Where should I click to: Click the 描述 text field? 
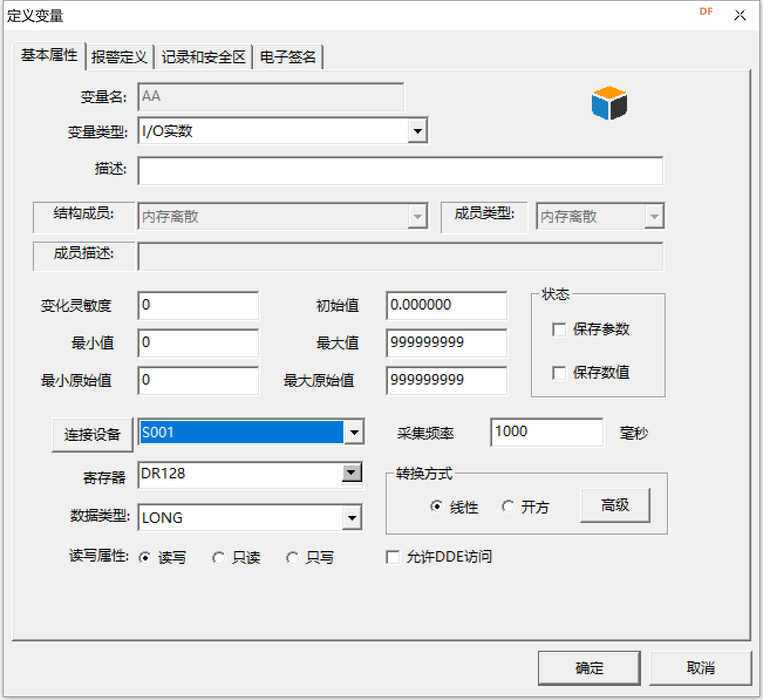tap(400, 171)
